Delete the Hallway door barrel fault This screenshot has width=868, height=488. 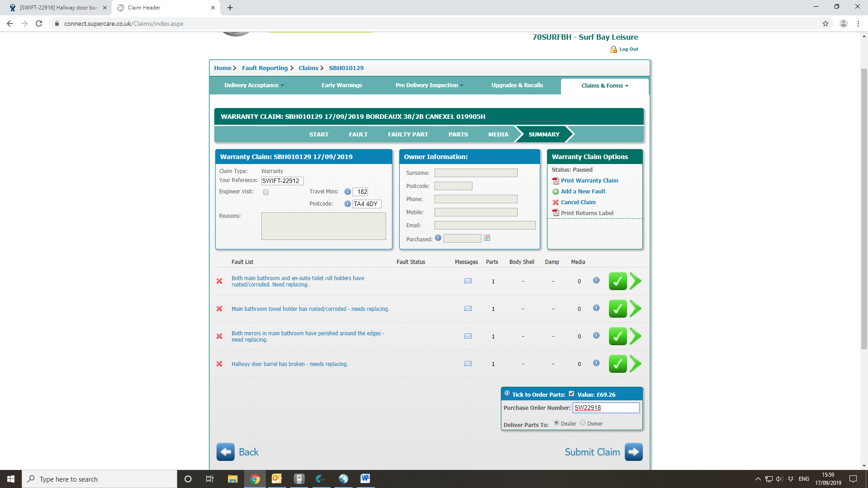click(x=219, y=364)
